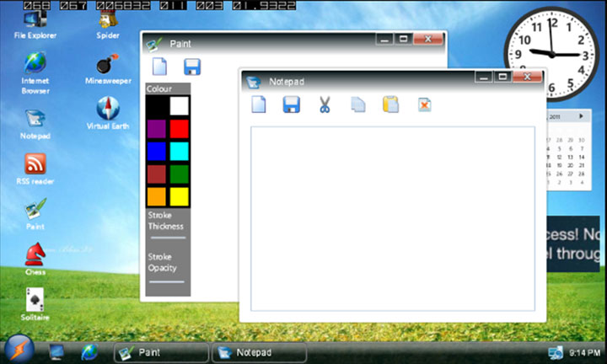
Task: Open the Start orb menu
Action: pos(19,350)
